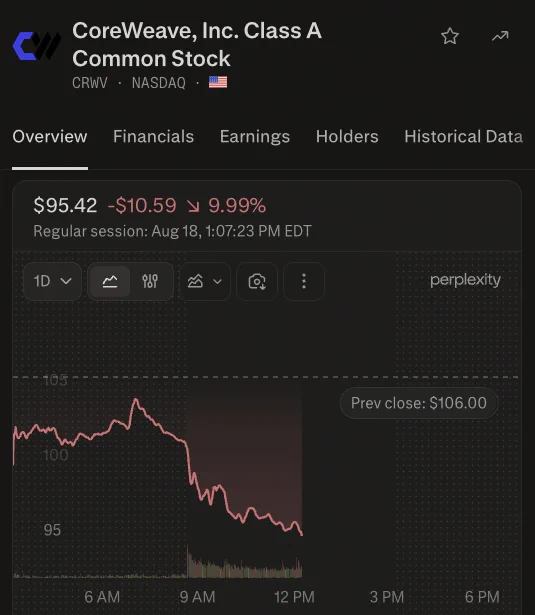
Task: Take a chart snapshot with camera icon
Action: click(257, 281)
